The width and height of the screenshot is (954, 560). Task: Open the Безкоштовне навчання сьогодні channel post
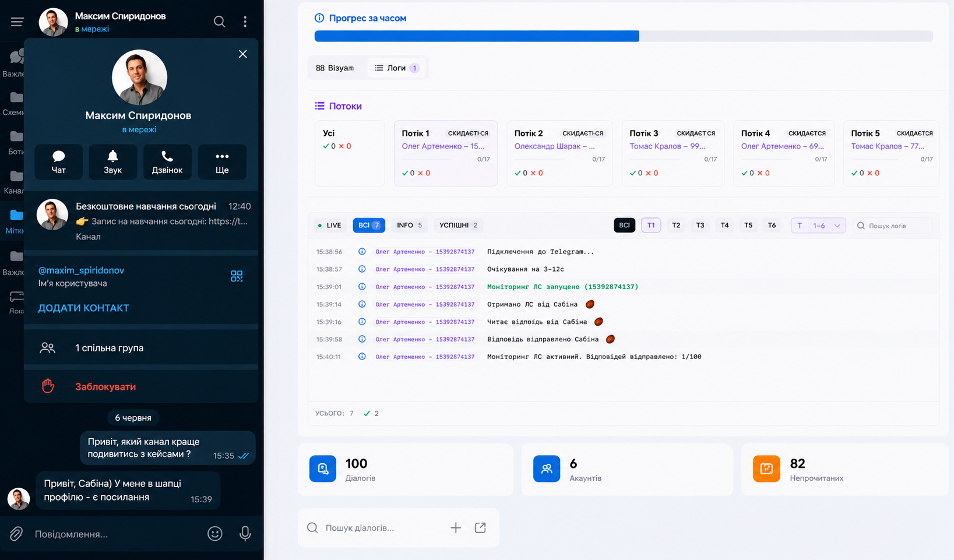pyautogui.click(x=141, y=221)
